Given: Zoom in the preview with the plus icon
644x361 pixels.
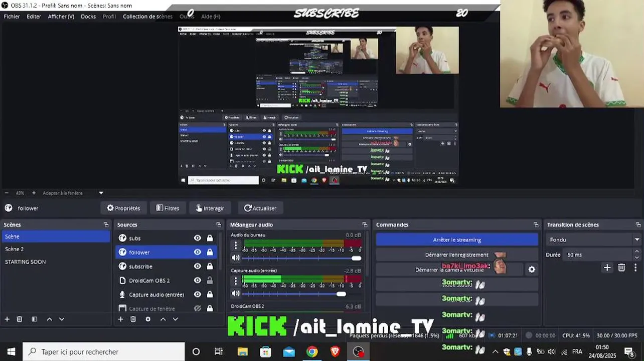Looking at the screenshot, I should (34, 193).
